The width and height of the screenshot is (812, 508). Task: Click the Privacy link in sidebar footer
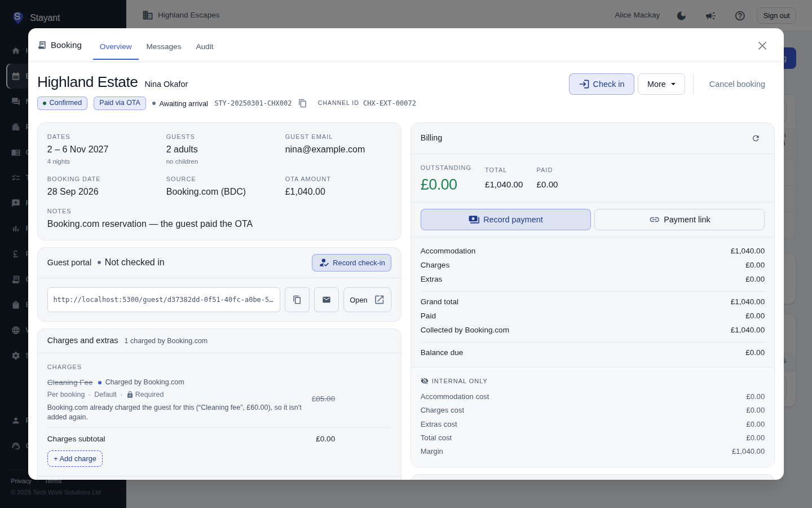[21, 481]
